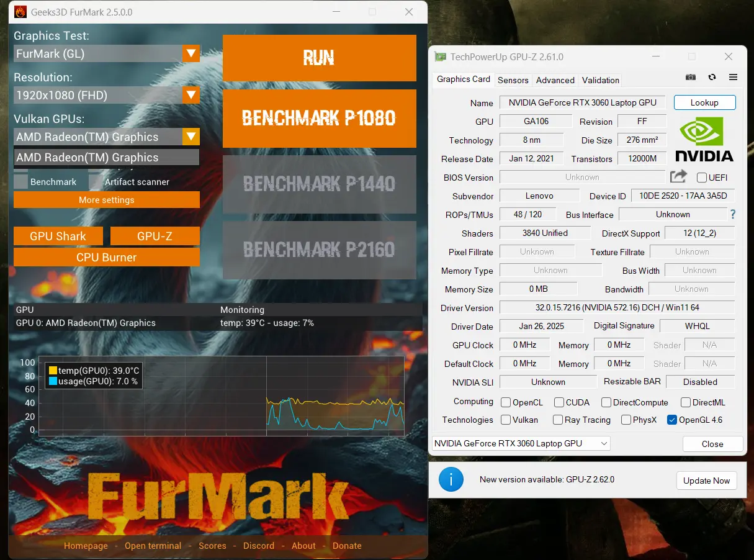Click the blue usage(GPU0) legend swatch
754x560 pixels.
pos(53,381)
